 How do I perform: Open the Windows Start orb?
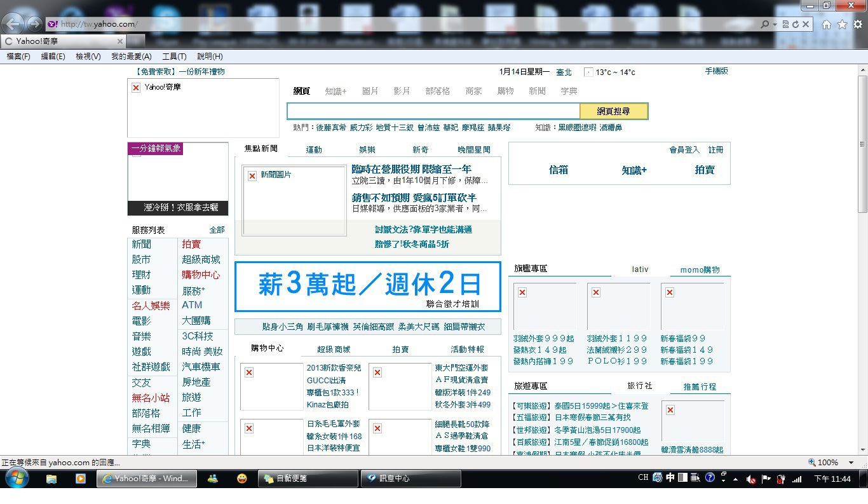(17, 479)
